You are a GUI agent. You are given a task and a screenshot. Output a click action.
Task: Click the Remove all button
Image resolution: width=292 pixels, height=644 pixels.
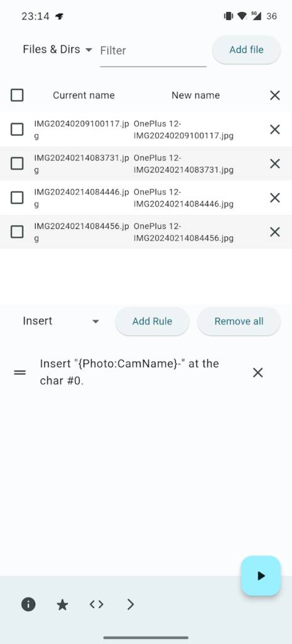239,321
